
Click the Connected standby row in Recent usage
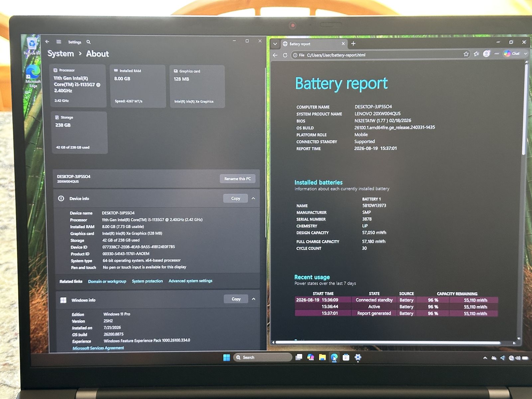[x=396, y=300]
